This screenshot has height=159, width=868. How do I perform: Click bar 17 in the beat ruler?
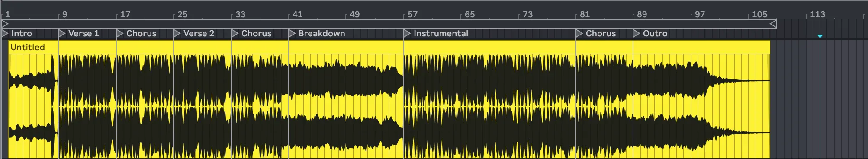pos(125,14)
